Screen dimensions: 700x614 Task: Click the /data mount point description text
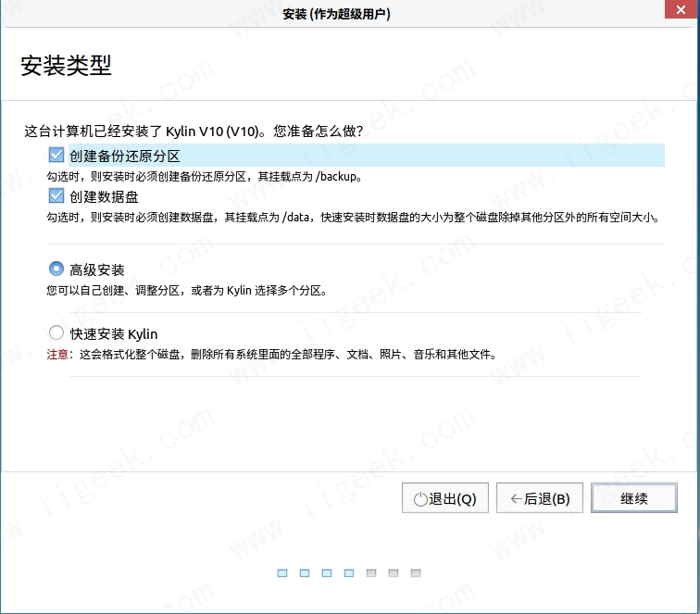[353, 218]
